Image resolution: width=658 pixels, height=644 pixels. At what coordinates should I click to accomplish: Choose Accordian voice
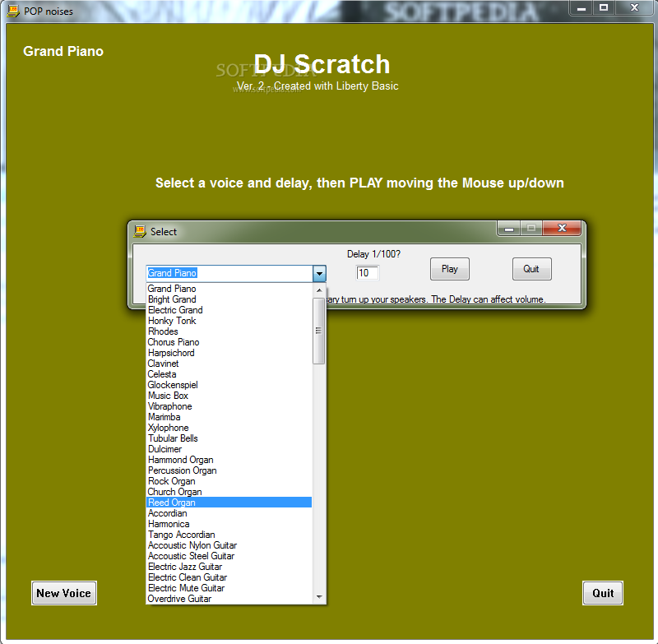click(229, 513)
